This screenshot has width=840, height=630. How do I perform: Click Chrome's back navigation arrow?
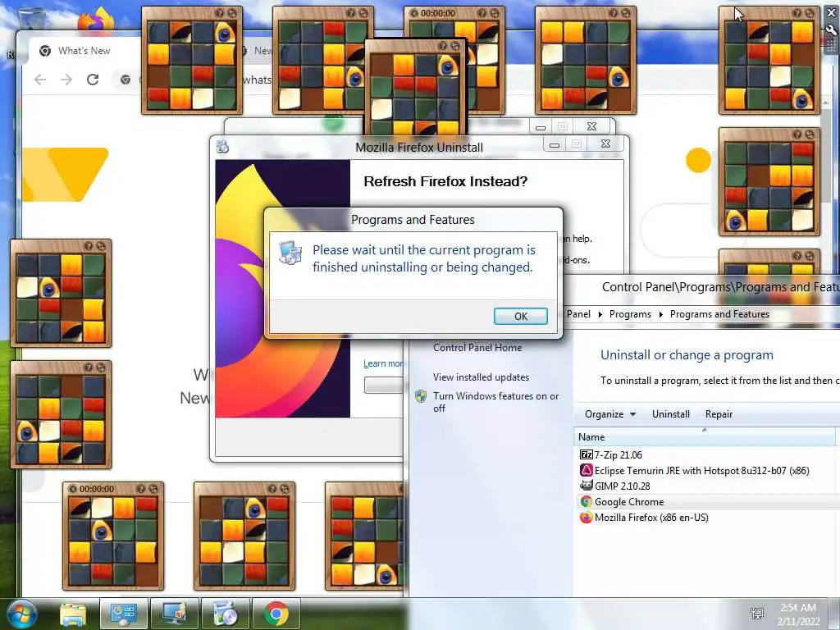tap(40, 80)
